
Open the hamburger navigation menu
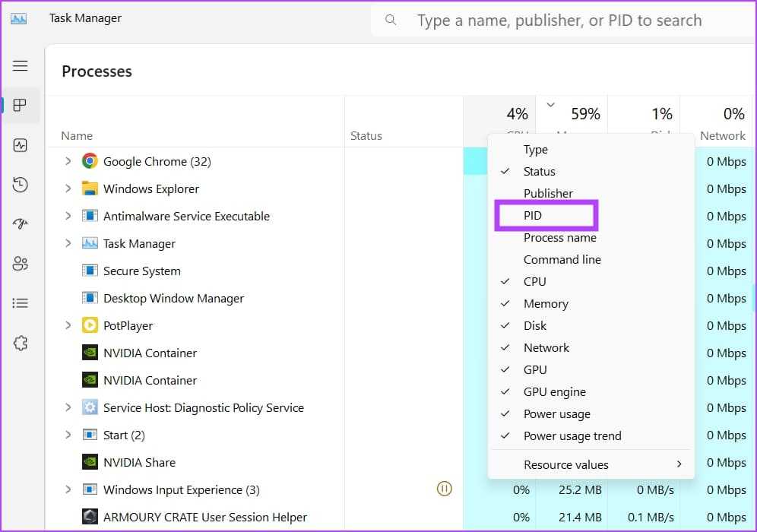(21, 66)
